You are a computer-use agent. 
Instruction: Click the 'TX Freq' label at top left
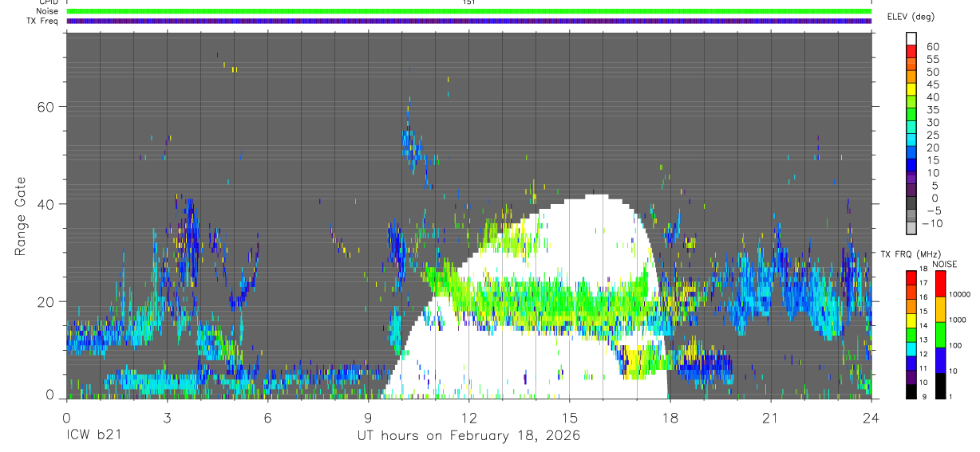pyautogui.click(x=43, y=21)
